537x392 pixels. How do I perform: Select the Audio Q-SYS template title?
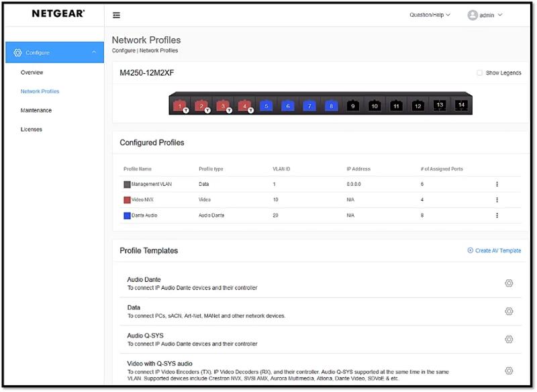(145, 336)
